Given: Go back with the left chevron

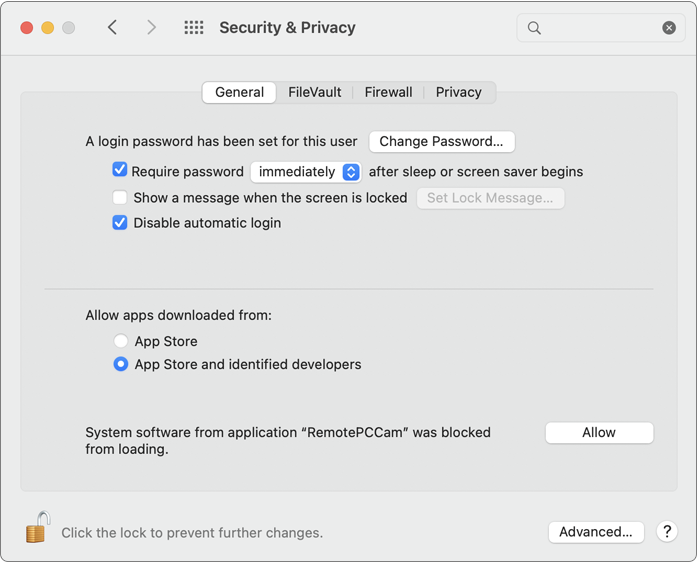Looking at the screenshot, I should pos(113,28).
